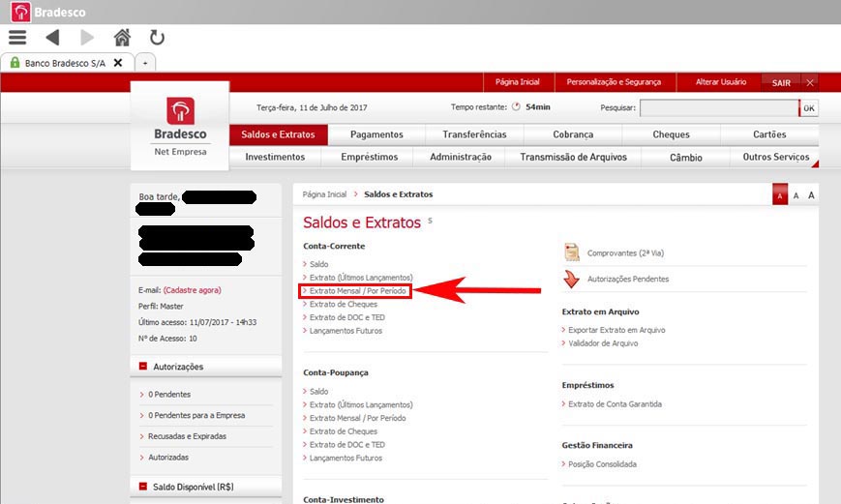Screen dimensions: 841x504
Task: Click the Bradesco Net Empresa logo
Action: click(180, 126)
